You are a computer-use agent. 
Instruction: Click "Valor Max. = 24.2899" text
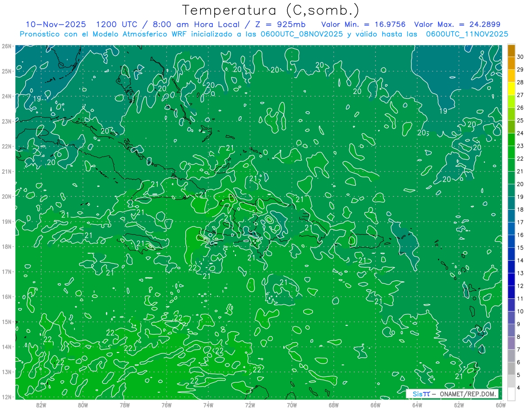tap(457, 24)
